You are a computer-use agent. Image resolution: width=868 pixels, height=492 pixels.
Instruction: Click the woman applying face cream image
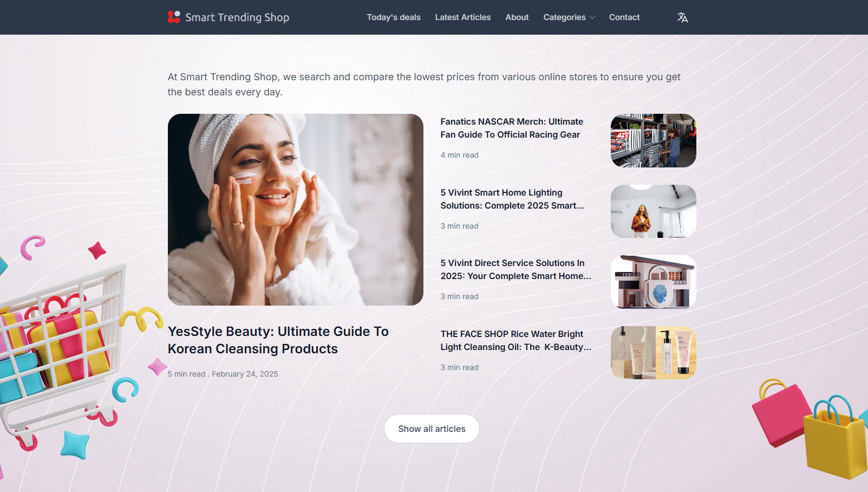295,209
